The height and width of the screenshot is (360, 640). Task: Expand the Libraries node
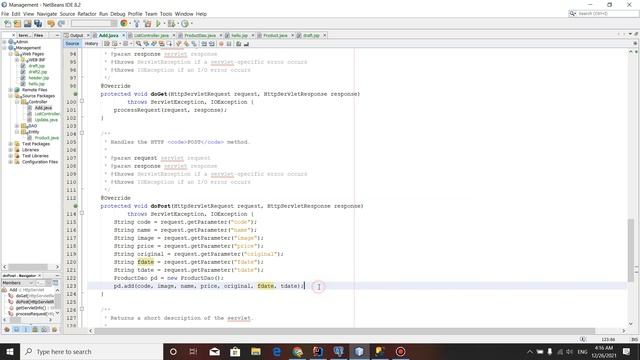click(11, 150)
